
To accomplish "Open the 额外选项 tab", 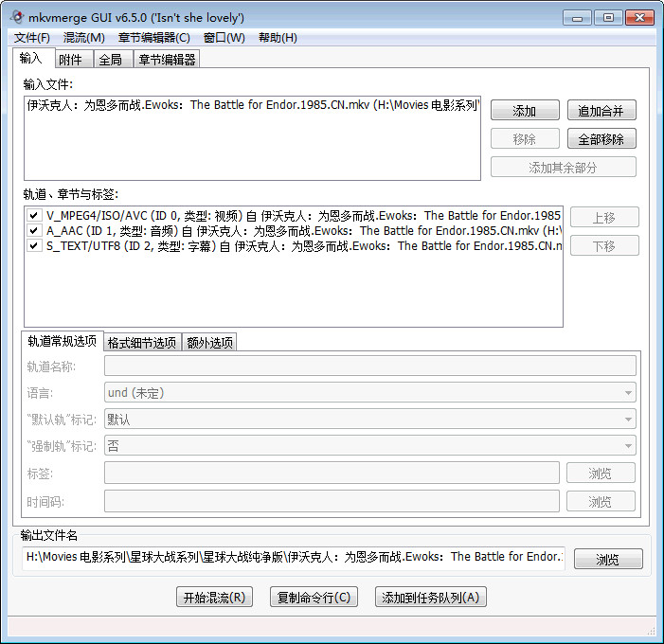I will pos(209,342).
